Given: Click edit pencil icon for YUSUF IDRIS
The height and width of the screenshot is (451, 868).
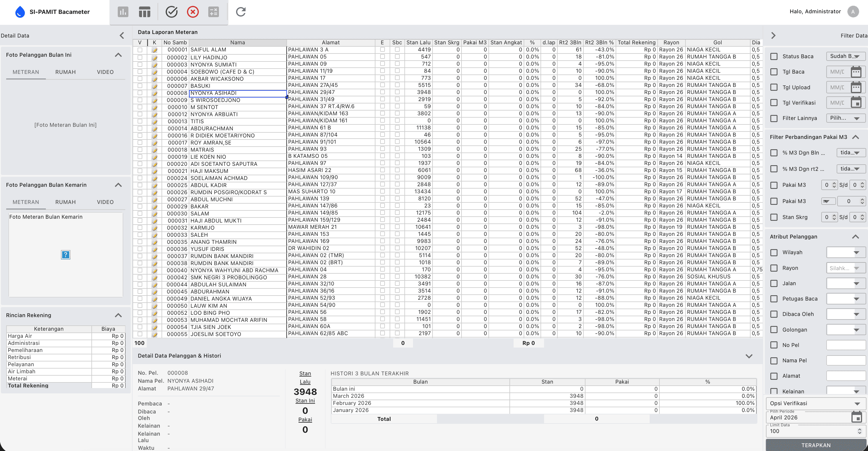Looking at the screenshot, I should [155, 249].
